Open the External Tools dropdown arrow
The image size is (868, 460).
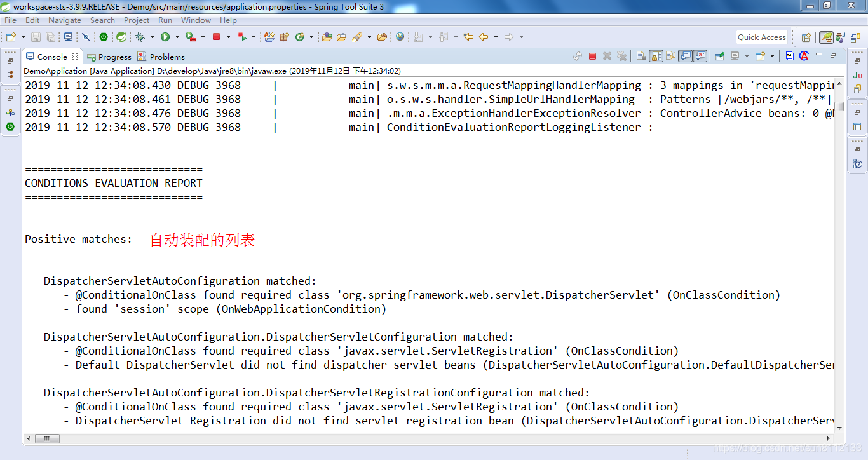coord(203,37)
